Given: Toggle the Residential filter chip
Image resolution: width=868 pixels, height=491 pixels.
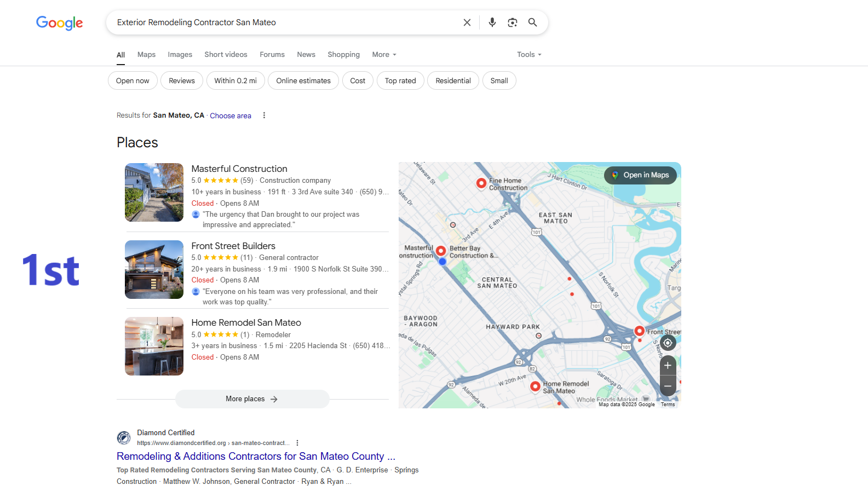Looking at the screenshot, I should point(453,80).
